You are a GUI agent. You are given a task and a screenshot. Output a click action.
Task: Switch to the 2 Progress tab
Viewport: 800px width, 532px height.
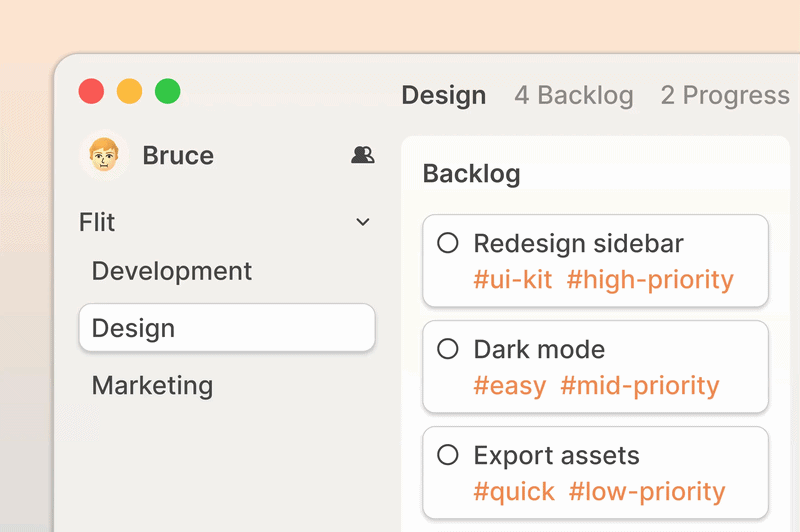coord(725,95)
